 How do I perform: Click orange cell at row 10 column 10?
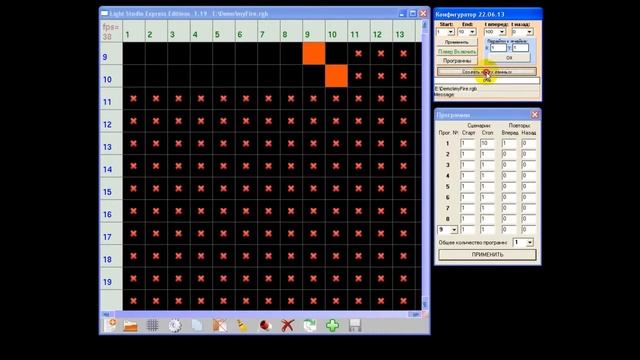pos(336,76)
